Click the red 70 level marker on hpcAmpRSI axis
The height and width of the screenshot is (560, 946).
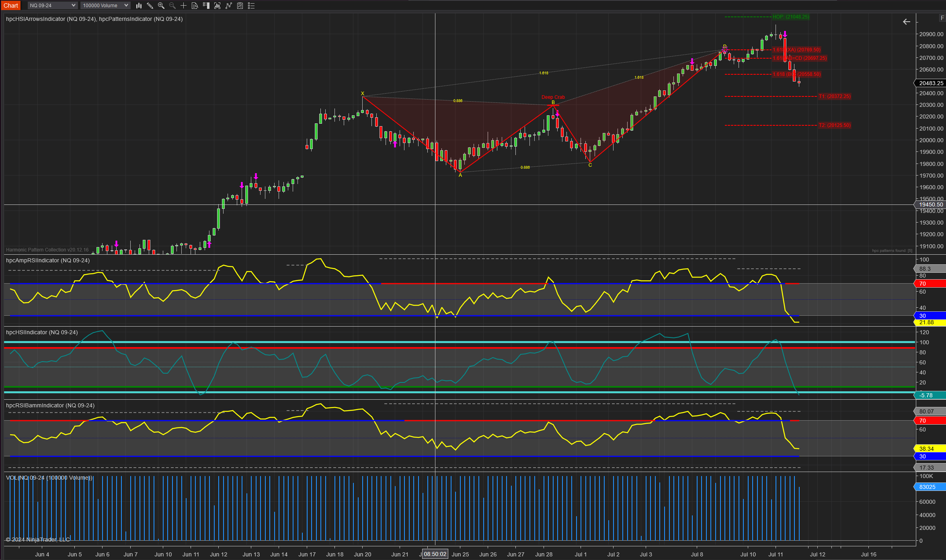click(x=930, y=284)
